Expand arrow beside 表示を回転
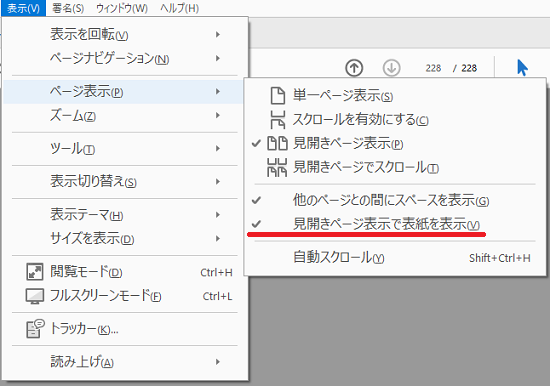The height and width of the screenshot is (386, 550). click(x=218, y=34)
